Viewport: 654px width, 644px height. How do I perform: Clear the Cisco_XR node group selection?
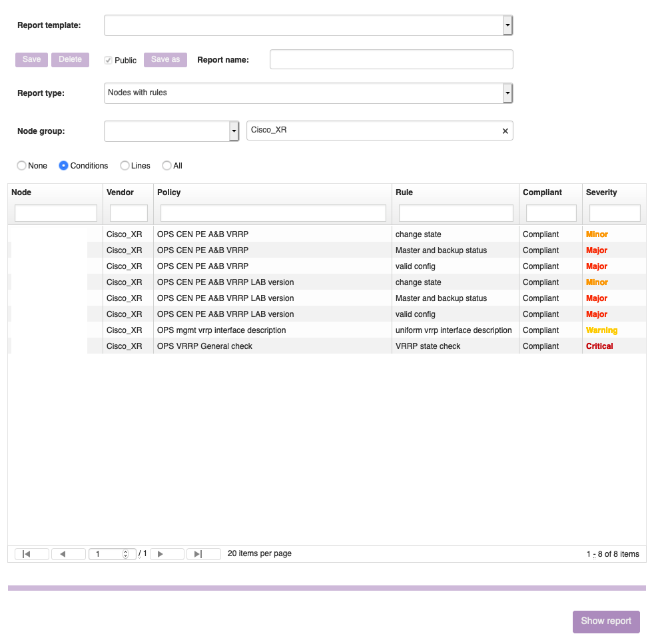pos(505,131)
